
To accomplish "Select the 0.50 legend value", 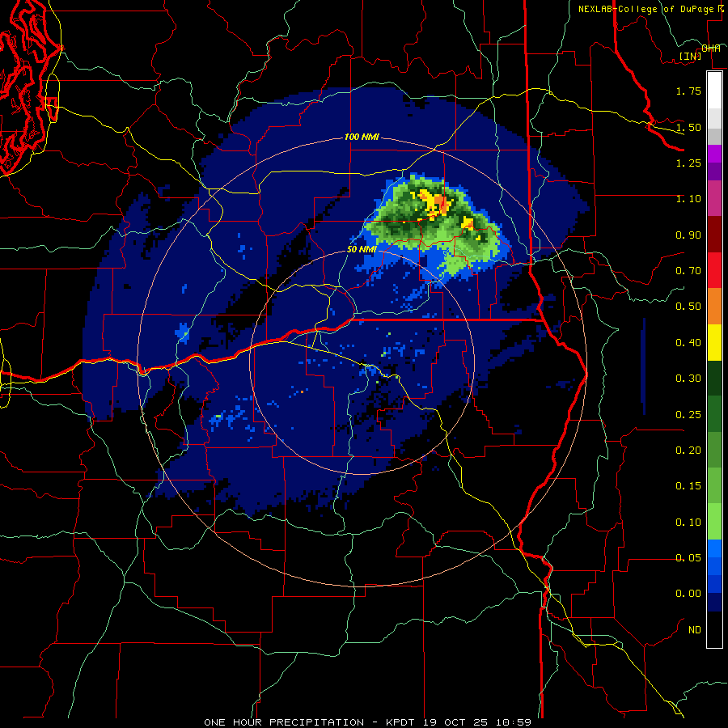I will 688,307.
